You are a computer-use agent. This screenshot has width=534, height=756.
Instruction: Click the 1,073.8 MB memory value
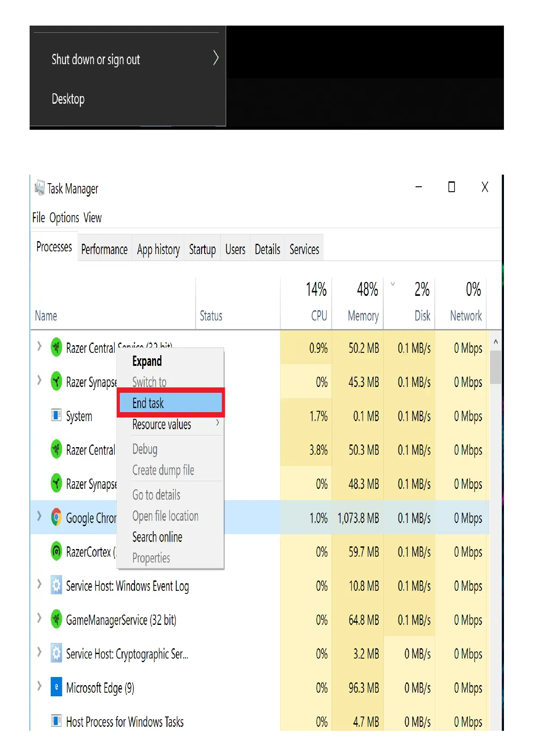[358, 518]
